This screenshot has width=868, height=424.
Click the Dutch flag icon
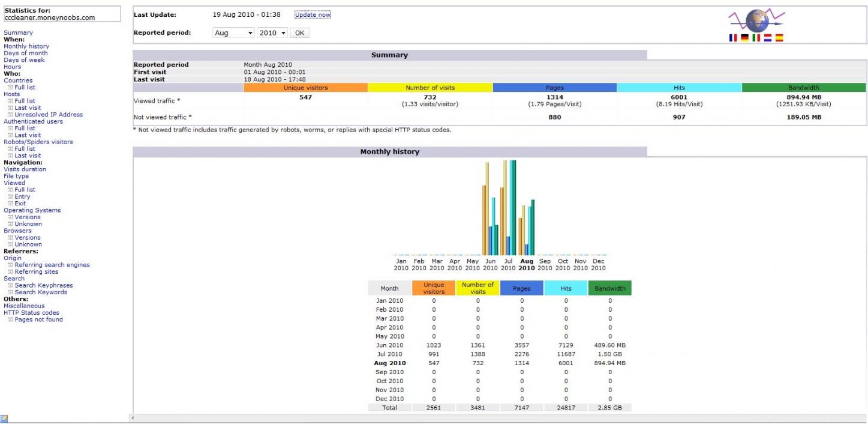click(x=767, y=38)
